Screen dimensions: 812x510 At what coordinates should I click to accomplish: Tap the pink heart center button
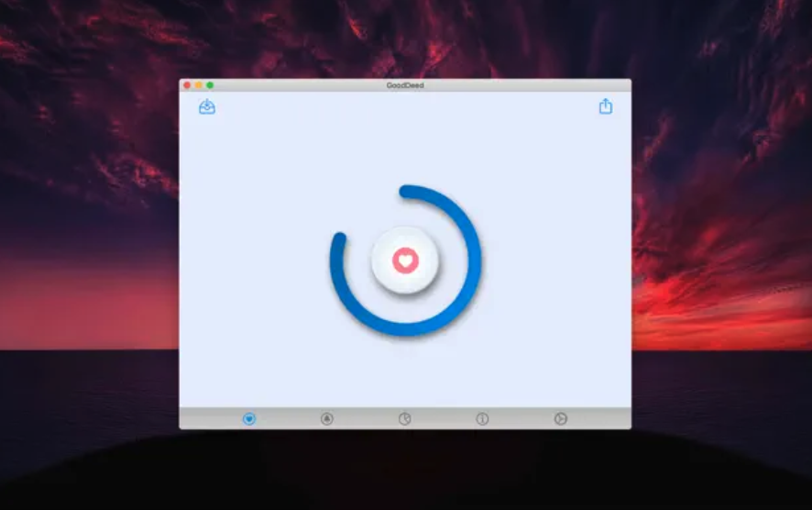tap(405, 261)
